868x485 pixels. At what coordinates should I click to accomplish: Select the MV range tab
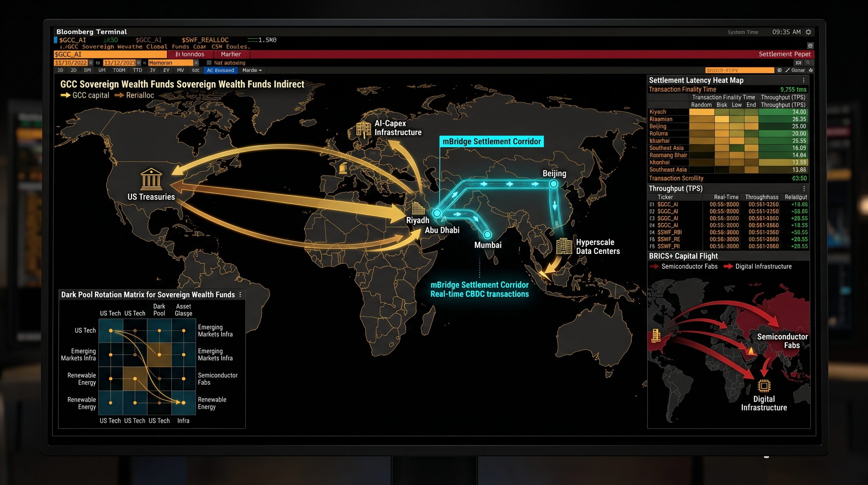tap(180, 70)
